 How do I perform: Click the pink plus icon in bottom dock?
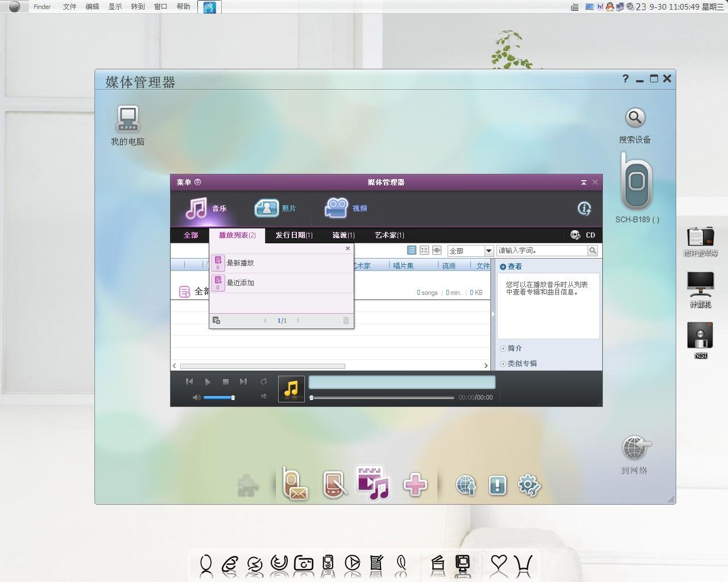[415, 485]
